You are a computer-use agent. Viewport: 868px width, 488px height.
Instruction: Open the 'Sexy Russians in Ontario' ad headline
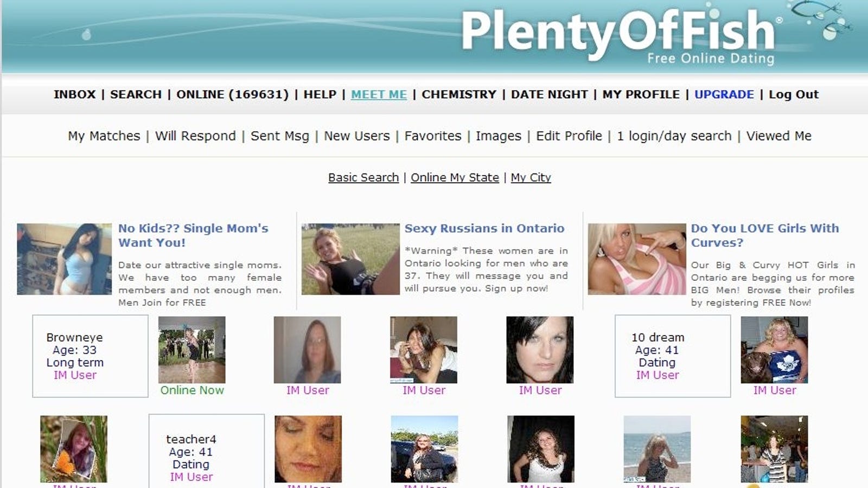click(x=484, y=228)
